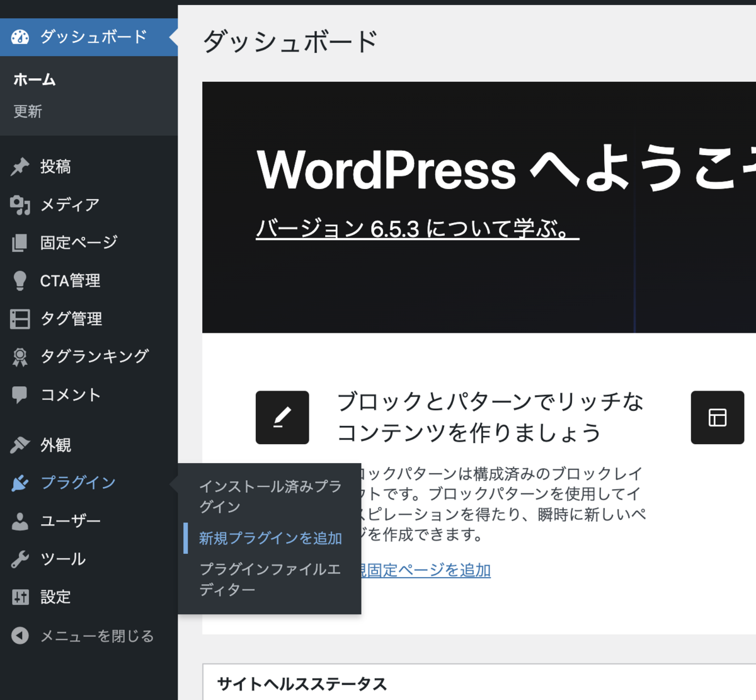Open the タグ管理 icon in sidebar
Screen dimensions: 756x700
tap(20, 318)
